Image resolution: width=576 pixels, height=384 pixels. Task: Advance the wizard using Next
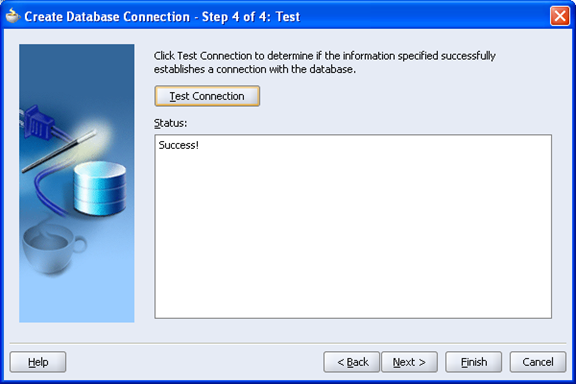click(409, 362)
